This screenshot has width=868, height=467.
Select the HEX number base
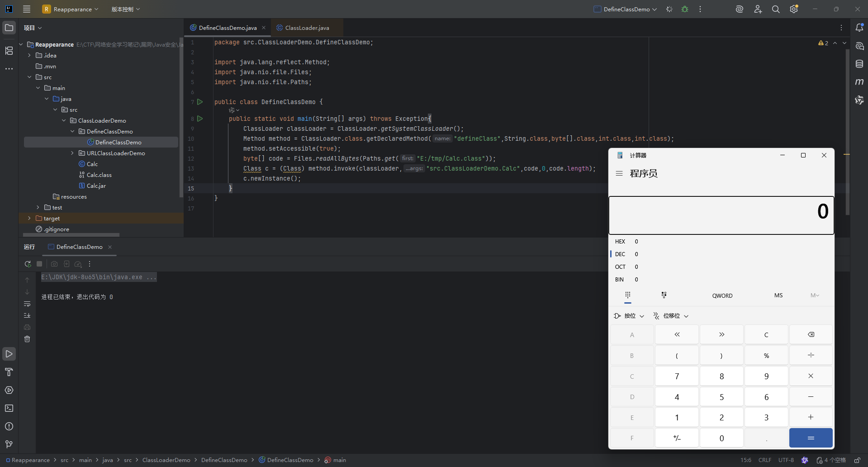click(x=620, y=242)
